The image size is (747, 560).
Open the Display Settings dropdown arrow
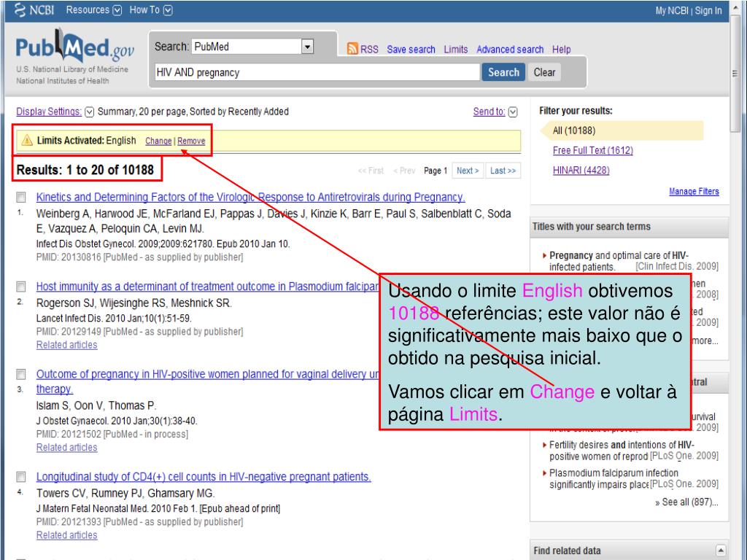tap(89, 112)
